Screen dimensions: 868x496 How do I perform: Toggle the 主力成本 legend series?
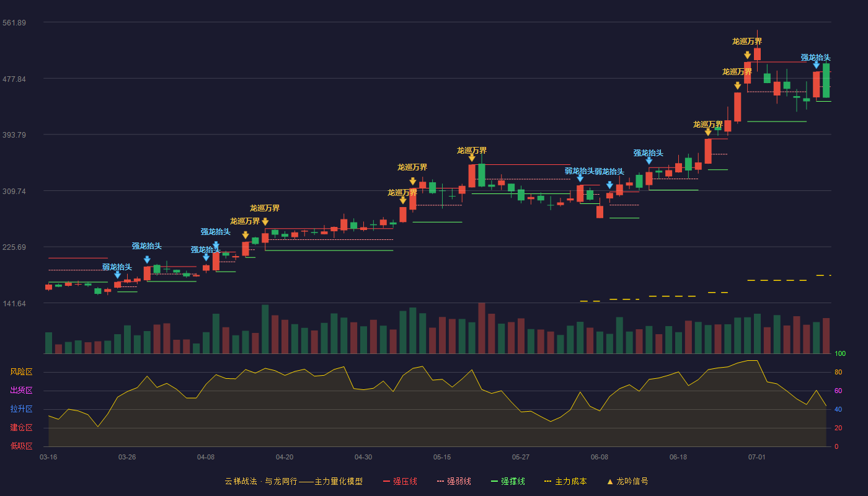(565, 481)
